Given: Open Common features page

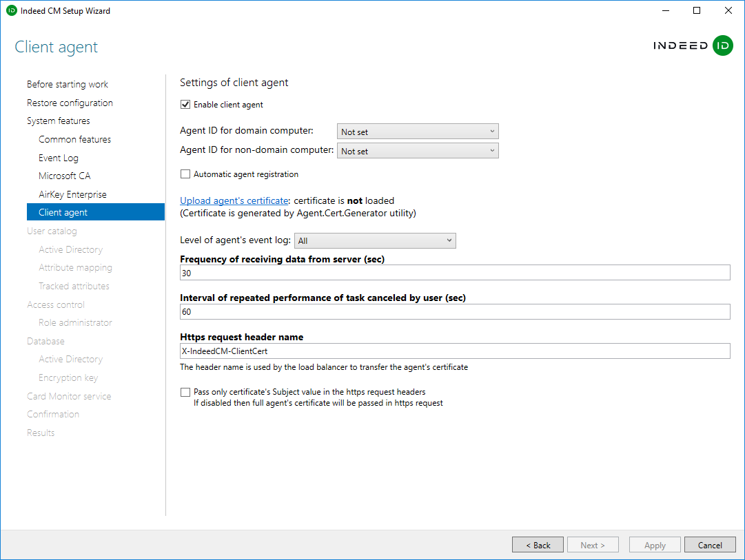Looking at the screenshot, I should tap(74, 139).
